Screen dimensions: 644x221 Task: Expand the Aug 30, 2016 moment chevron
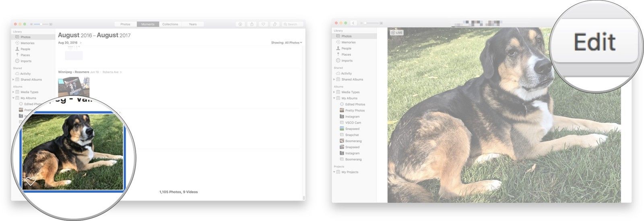coord(81,43)
